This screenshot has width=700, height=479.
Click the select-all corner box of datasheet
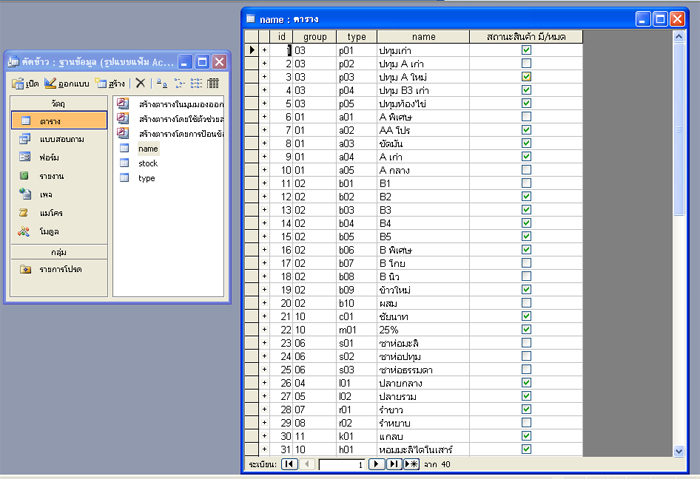click(251, 37)
